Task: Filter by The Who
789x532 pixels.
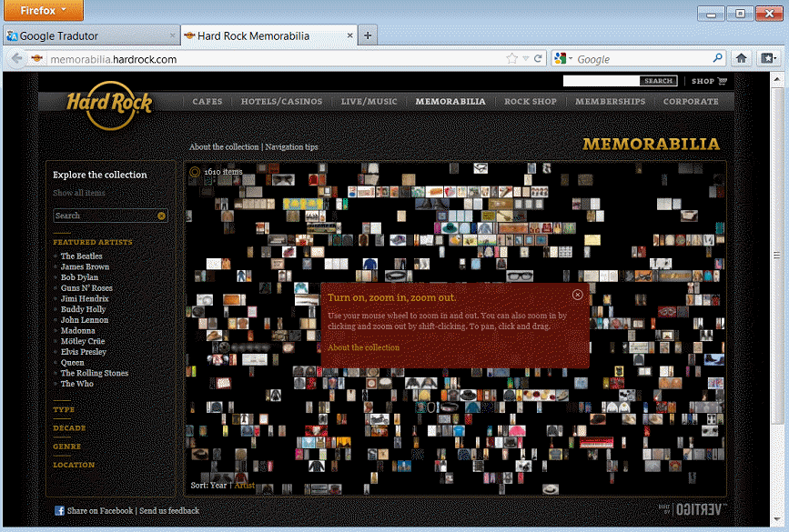Action: pyautogui.click(x=77, y=384)
